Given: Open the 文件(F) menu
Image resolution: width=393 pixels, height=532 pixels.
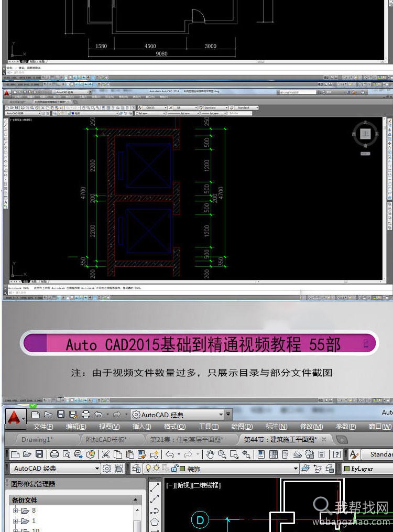Looking at the screenshot, I should 43,427.
